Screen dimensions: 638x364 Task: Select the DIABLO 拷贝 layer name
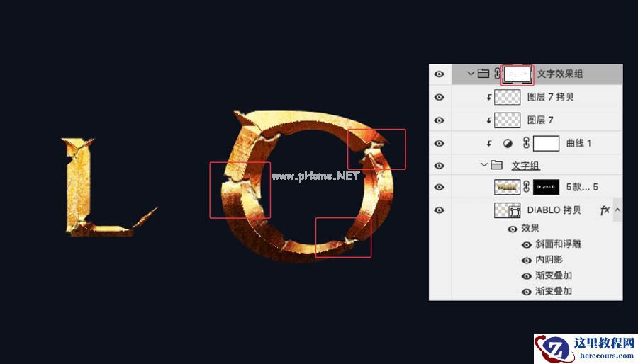pos(554,210)
